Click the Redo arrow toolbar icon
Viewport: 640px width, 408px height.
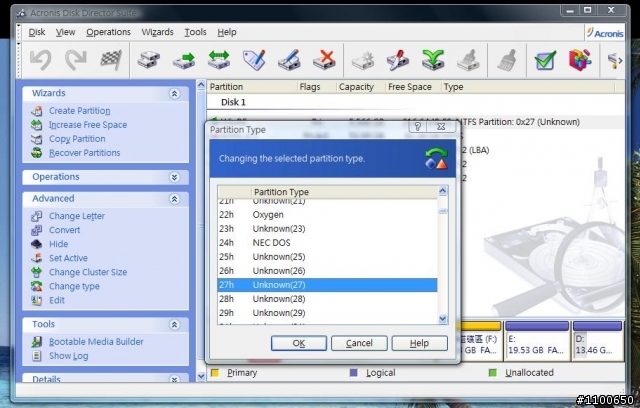(76, 60)
